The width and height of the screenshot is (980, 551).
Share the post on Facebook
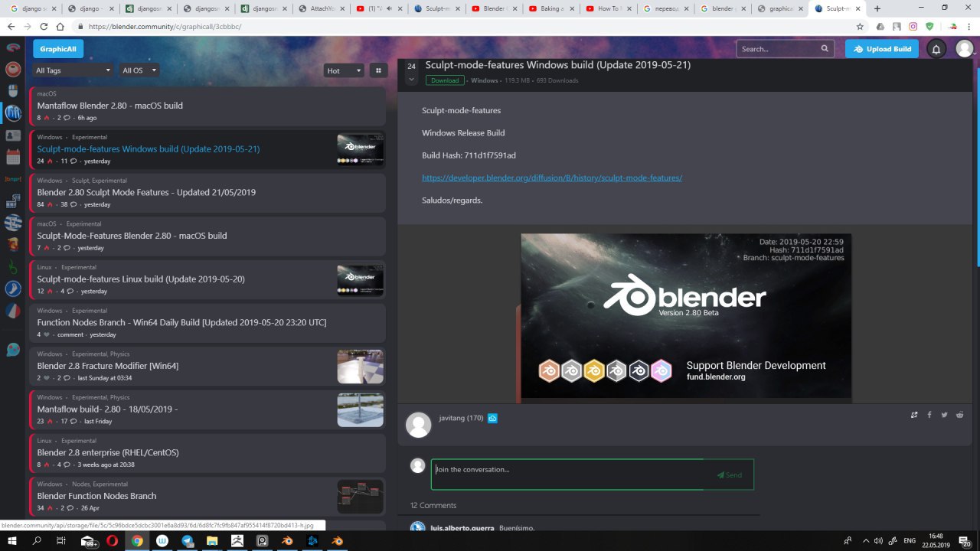[x=929, y=415]
